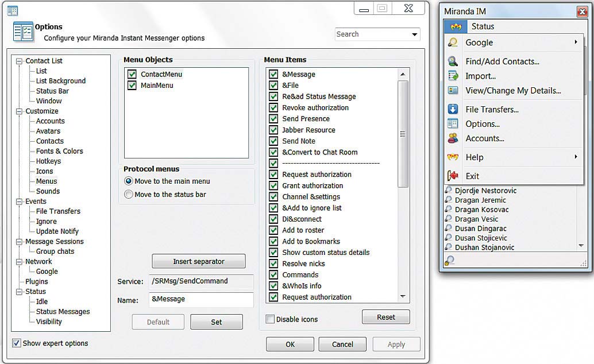Select Hotkeys in the options tree

pyautogui.click(x=48, y=161)
